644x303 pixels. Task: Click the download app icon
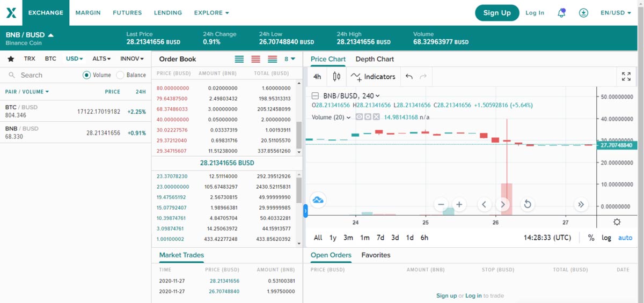583,13
